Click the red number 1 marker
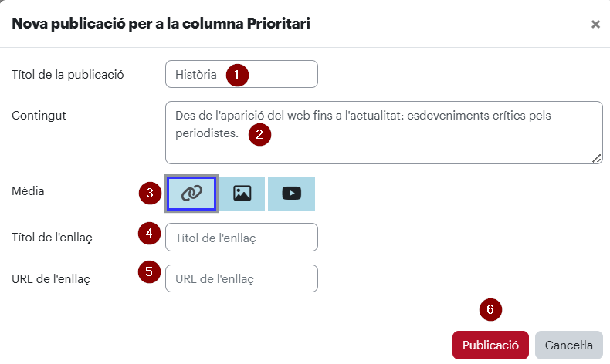 point(237,75)
